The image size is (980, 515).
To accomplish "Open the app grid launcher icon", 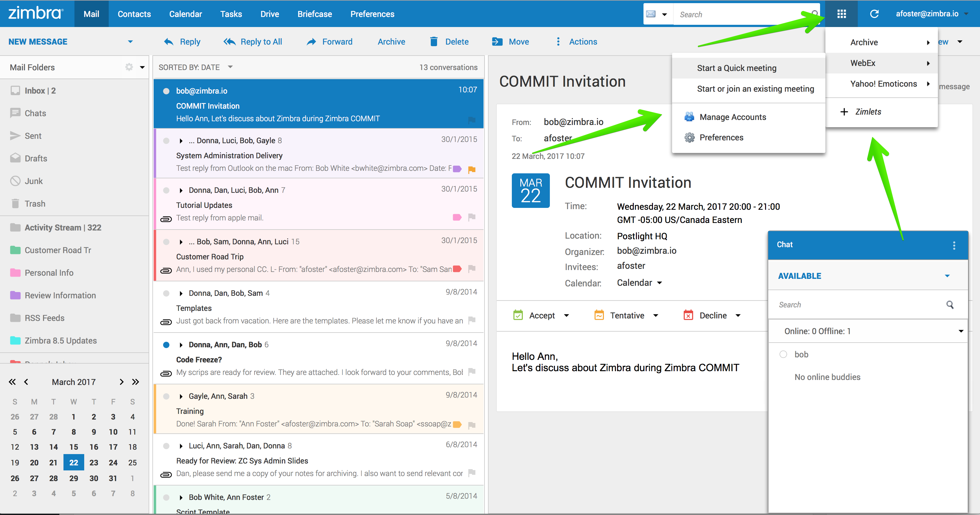I will (x=841, y=14).
